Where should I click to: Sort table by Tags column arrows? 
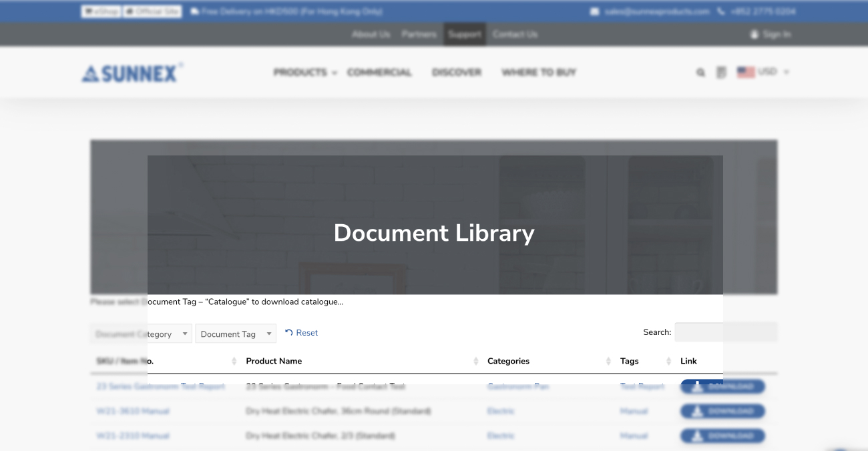coord(668,361)
